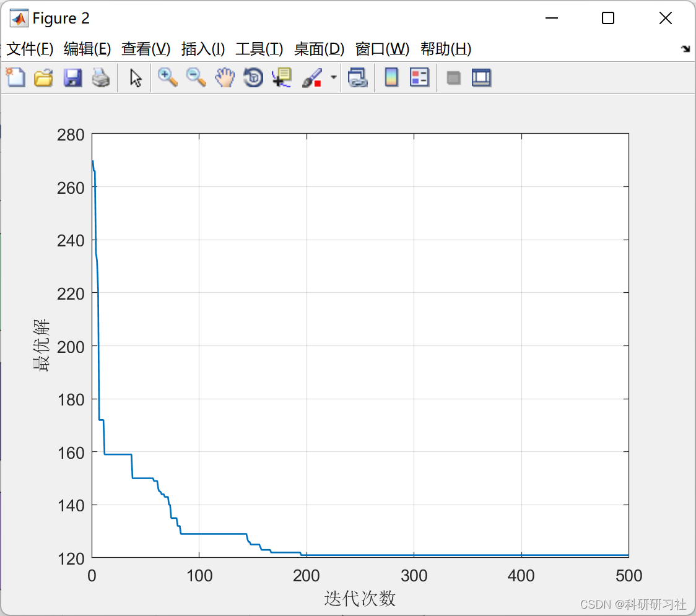
Task: Open the 插入(I) menu
Action: pos(203,48)
